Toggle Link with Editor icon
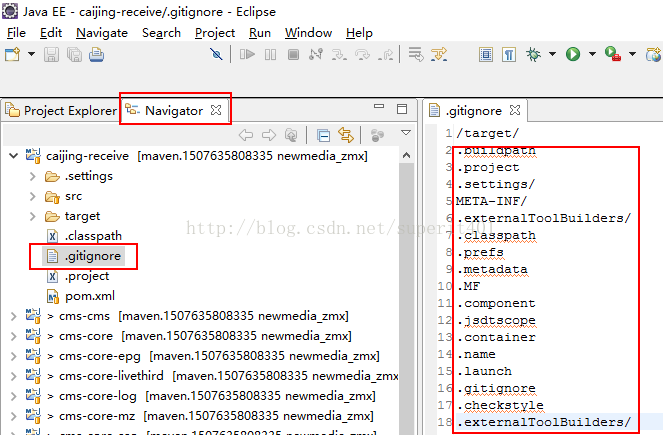The width and height of the screenshot is (663, 435). (346, 135)
